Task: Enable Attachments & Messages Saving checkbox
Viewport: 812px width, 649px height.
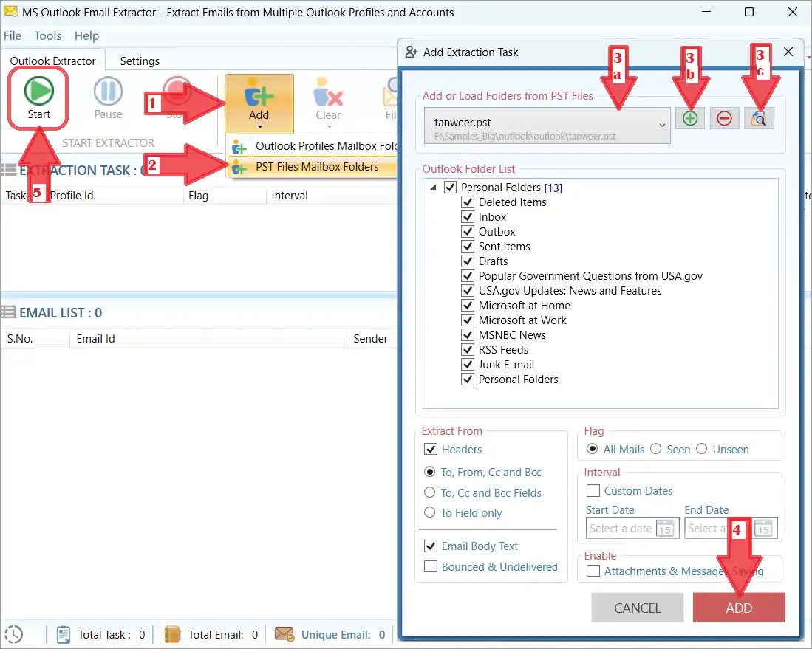Action: pyautogui.click(x=593, y=571)
